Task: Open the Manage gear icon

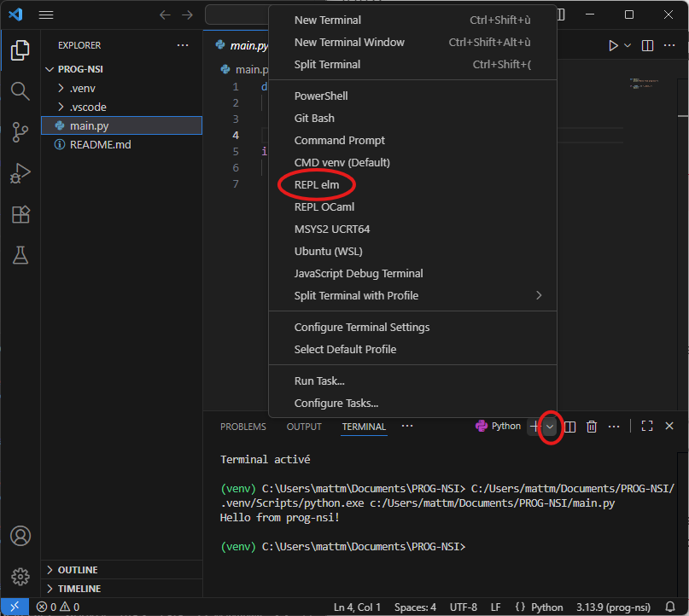Action: 20,577
